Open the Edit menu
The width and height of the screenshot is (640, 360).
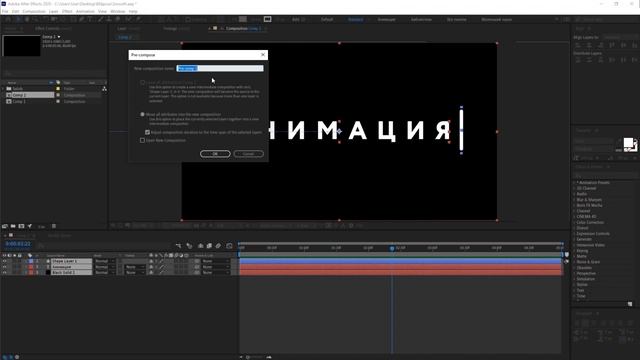tap(16, 11)
